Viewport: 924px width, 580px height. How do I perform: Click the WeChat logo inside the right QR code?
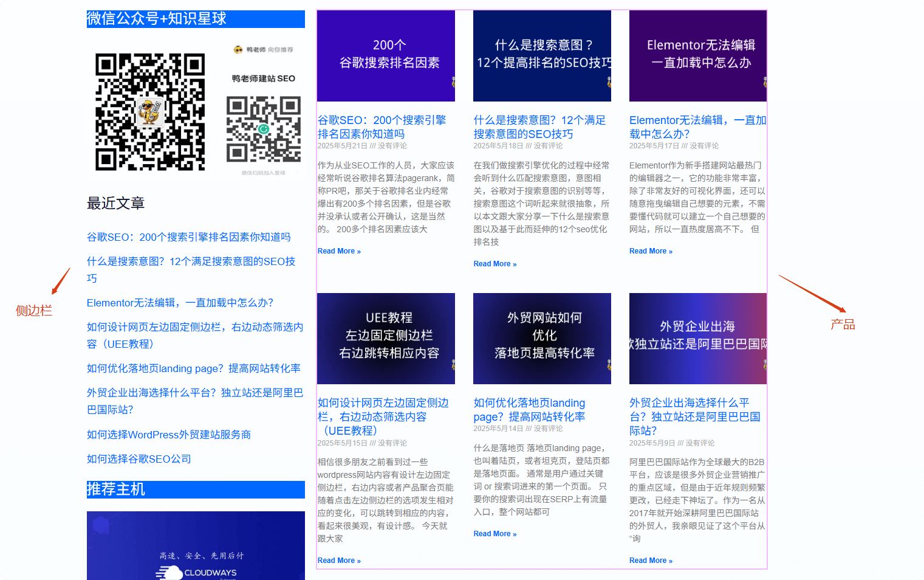pos(263,130)
